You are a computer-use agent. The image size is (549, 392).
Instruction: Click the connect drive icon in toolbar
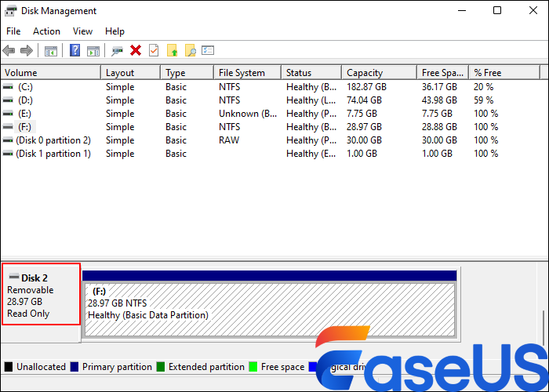point(118,51)
